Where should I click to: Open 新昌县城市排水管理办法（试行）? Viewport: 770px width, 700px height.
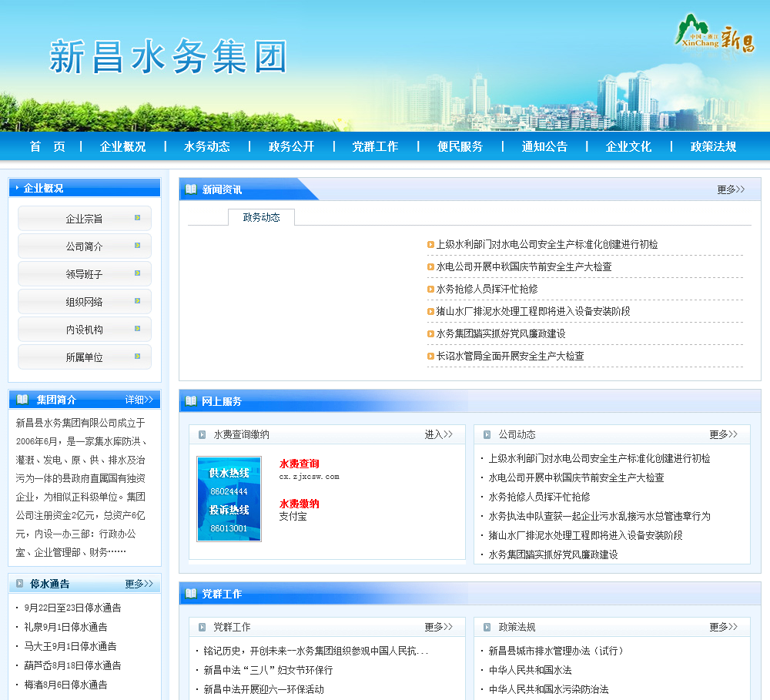coord(556,651)
